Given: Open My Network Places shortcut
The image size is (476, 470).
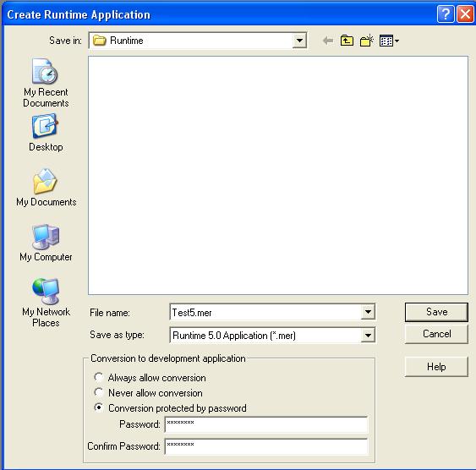Looking at the screenshot, I should 46,303.
